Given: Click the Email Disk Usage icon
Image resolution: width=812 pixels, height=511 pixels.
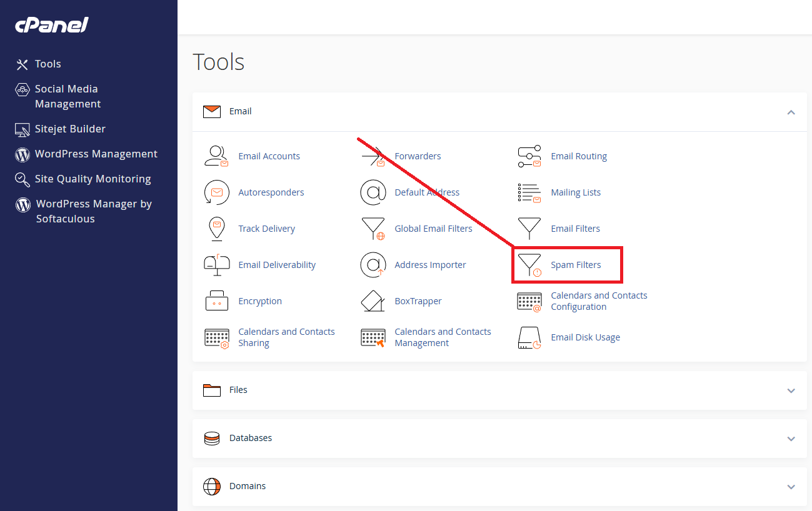Looking at the screenshot, I should coord(529,338).
